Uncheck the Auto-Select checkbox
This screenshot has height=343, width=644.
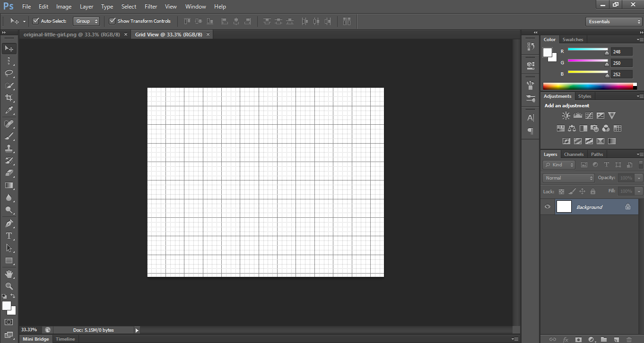click(x=35, y=21)
